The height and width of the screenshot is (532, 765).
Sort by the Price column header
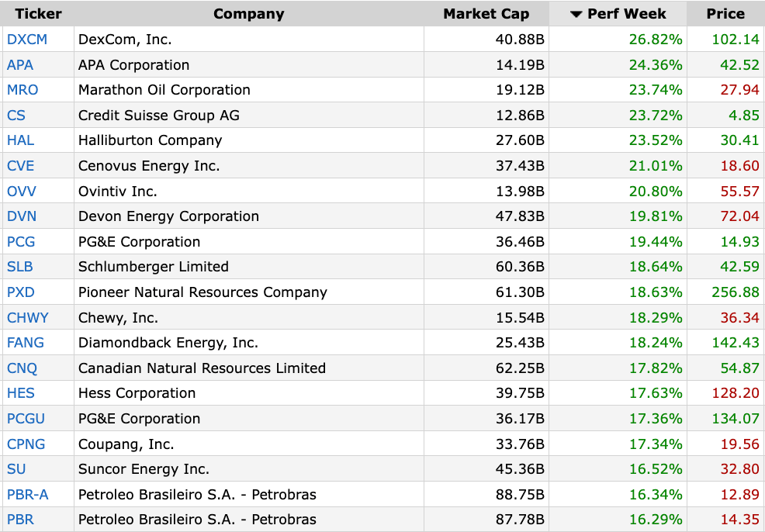[725, 14]
